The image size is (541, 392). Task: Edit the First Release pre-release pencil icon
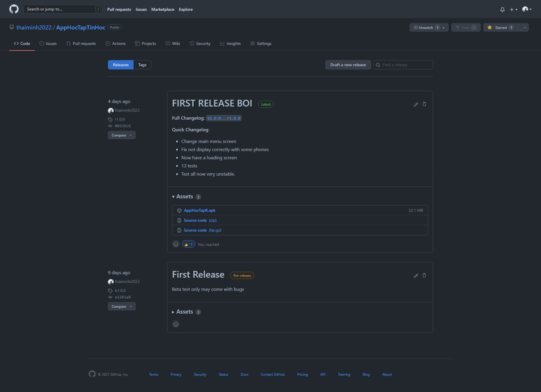[x=416, y=275]
